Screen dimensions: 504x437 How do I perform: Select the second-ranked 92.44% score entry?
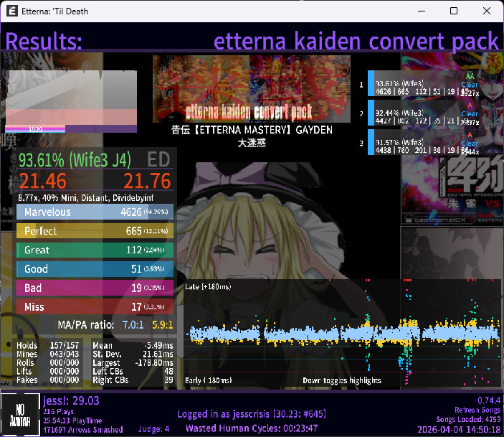coord(423,113)
